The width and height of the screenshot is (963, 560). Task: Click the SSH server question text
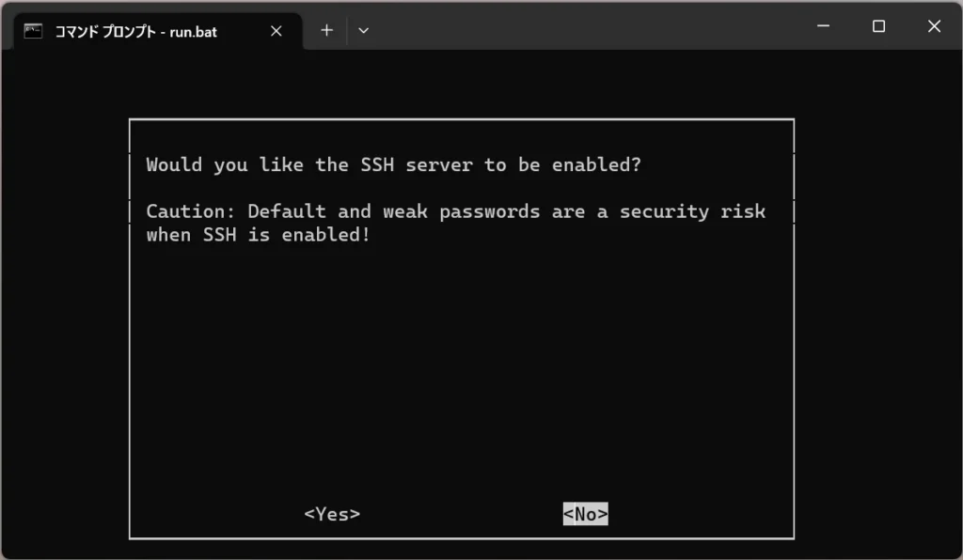tap(393, 165)
